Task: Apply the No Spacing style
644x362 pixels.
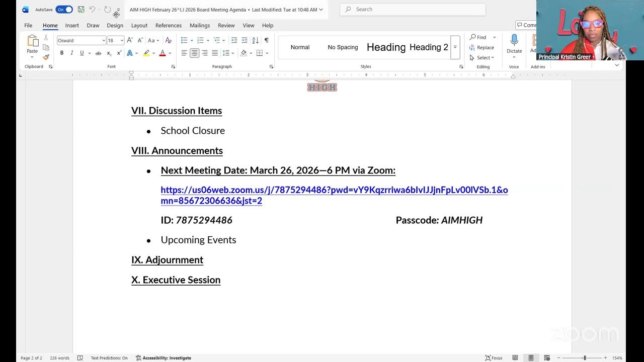Action: click(x=343, y=47)
